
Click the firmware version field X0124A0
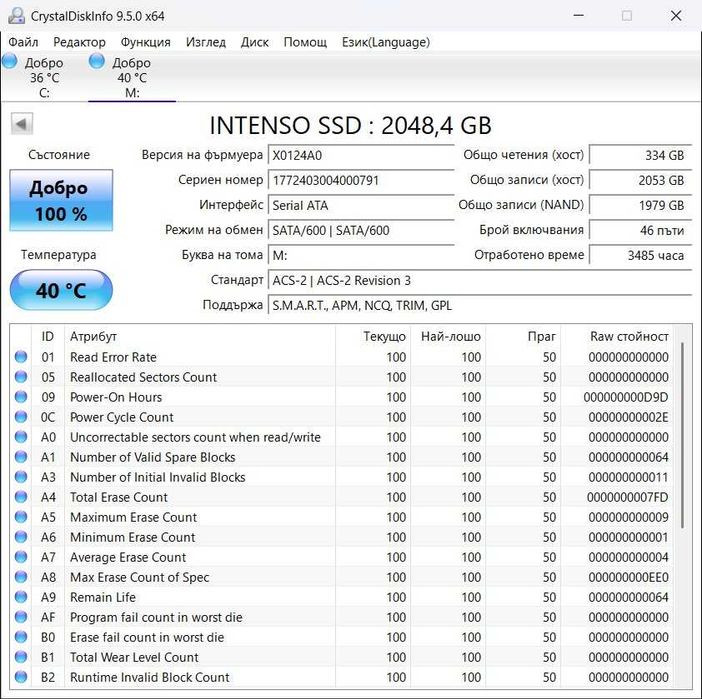coord(361,155)
